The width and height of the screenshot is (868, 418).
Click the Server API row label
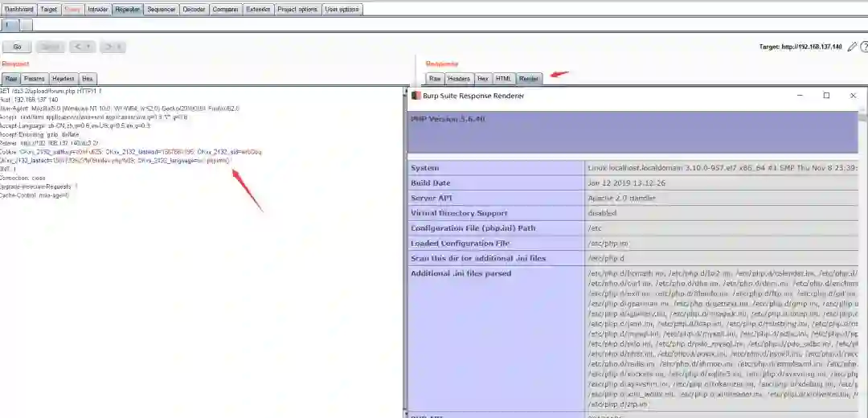(x=431, y=198)
